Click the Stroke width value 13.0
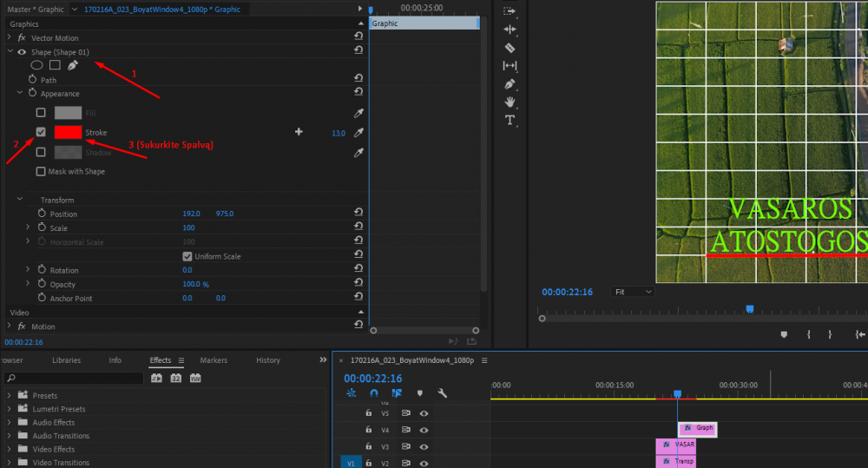 pos(338,133)
